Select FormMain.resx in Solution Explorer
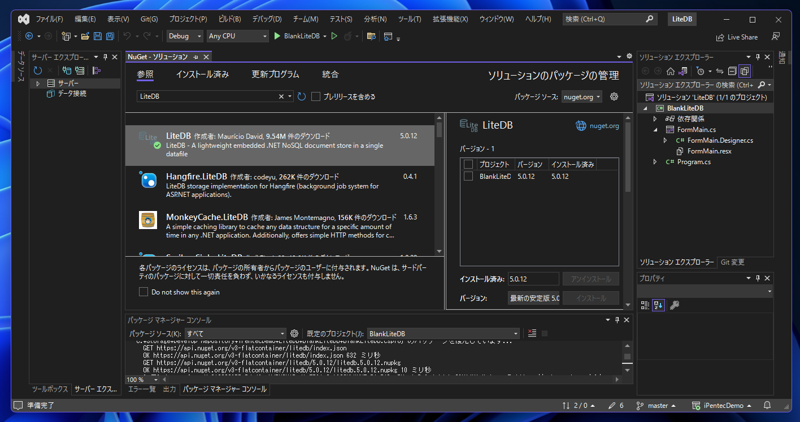The width and height of the screenshot is (800, 422). pyautogui.click(x=709, y=151)
